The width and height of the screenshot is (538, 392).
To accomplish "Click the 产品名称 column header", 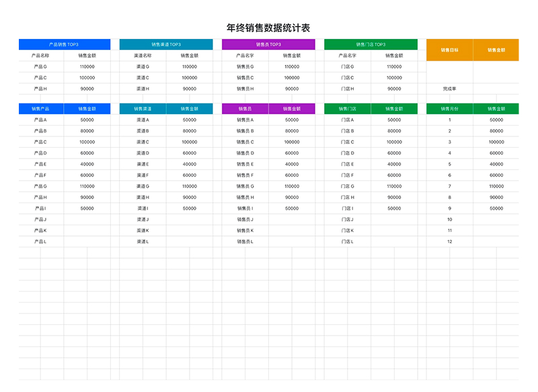I will point(40,56).
